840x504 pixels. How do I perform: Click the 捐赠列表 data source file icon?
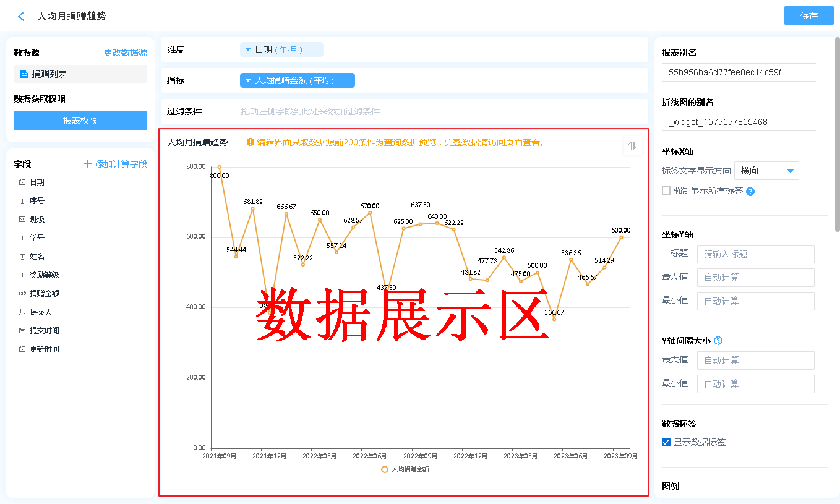click(24, 74)
